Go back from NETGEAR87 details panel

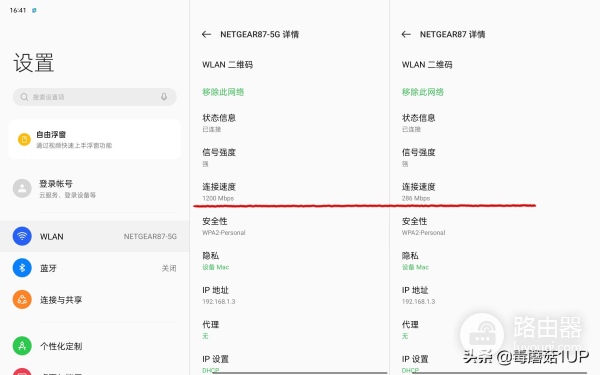point(406,34)
